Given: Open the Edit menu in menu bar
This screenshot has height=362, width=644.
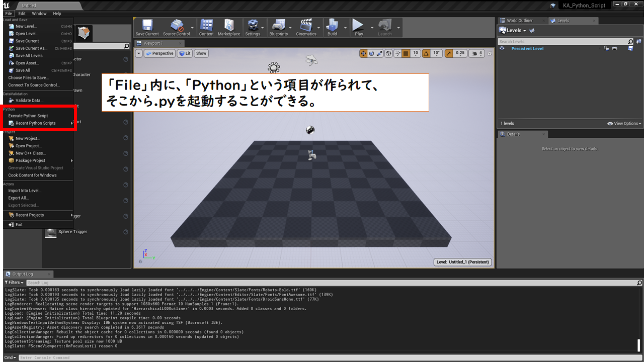Looking at the screenshot, I should pos(22,14).
